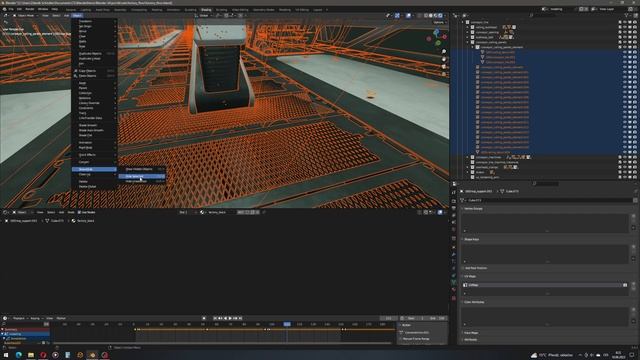The height and width of the screenshot is (360, 640).
Task: Add a vertex group with plus button
Action: [633, 216]
